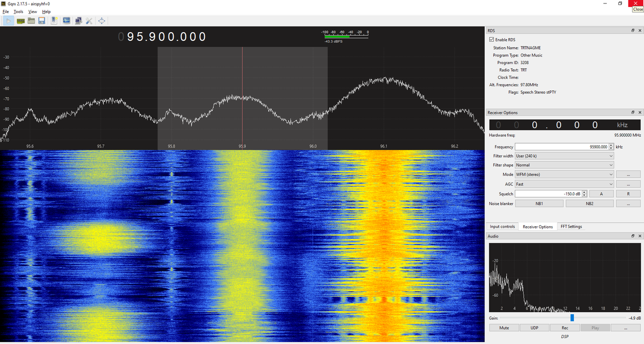The image size is (644, 344).
Task: Click the Mute audio button
Action: click(x=504, y=328)
